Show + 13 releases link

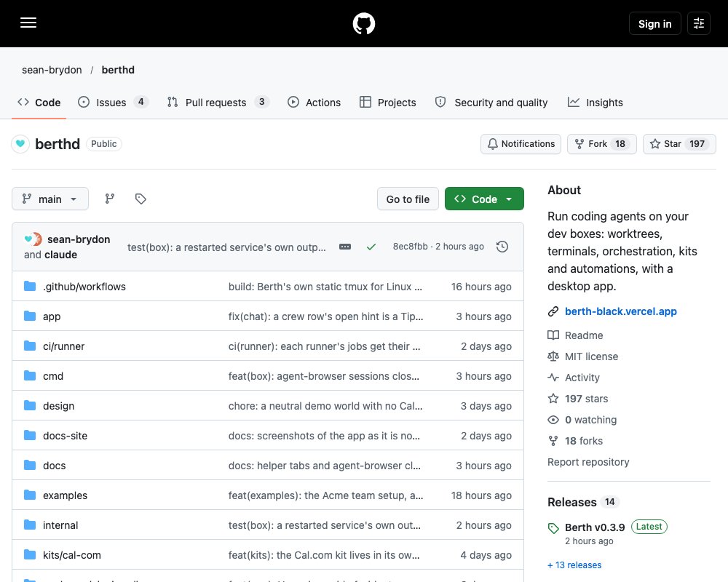click(574, 565)
